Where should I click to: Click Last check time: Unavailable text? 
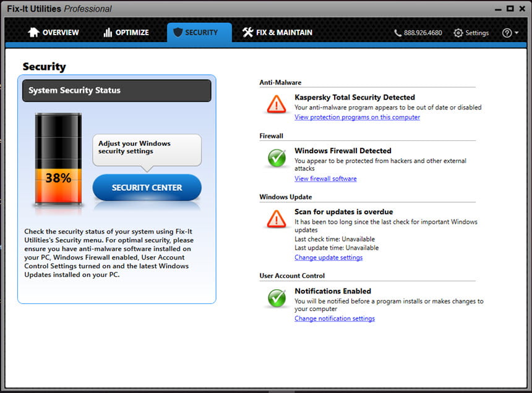pyautogui.click(x=335, y=239)
